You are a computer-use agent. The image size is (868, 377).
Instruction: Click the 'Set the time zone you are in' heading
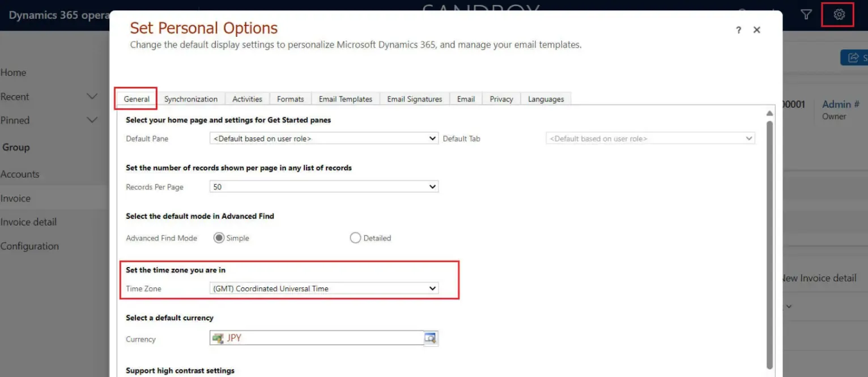(x=176, y=270)
